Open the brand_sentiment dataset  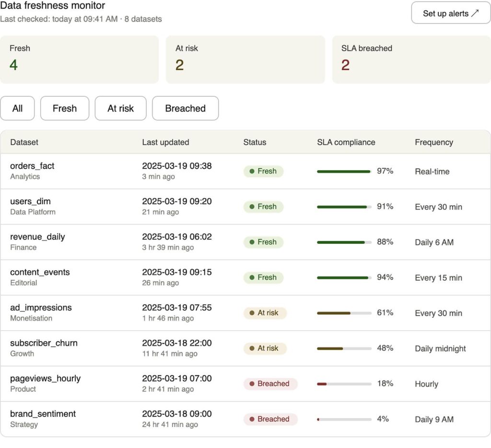click(43, 414)
